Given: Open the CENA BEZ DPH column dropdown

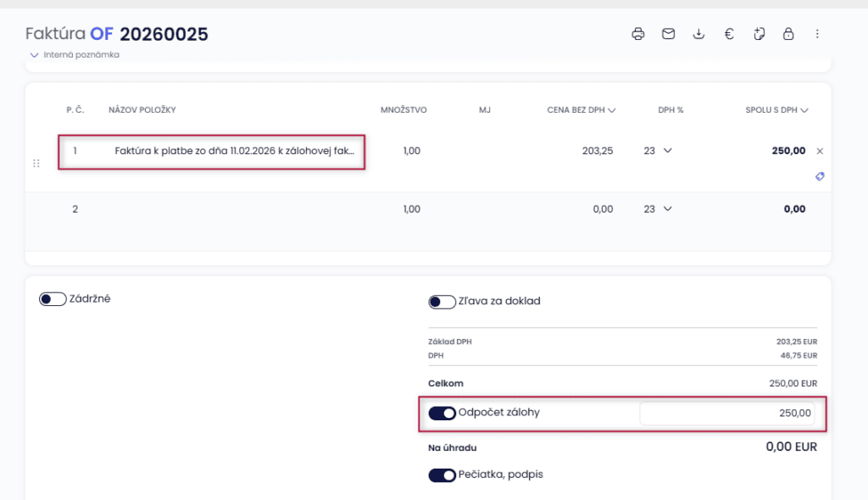Looking at the screenshot, I should 612,110.
